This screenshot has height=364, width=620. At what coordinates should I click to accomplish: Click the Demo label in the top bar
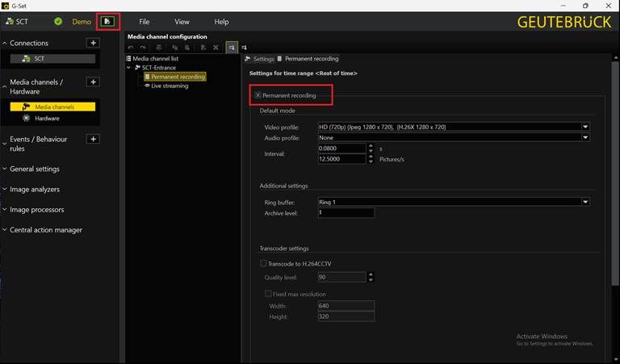[82, 22]
